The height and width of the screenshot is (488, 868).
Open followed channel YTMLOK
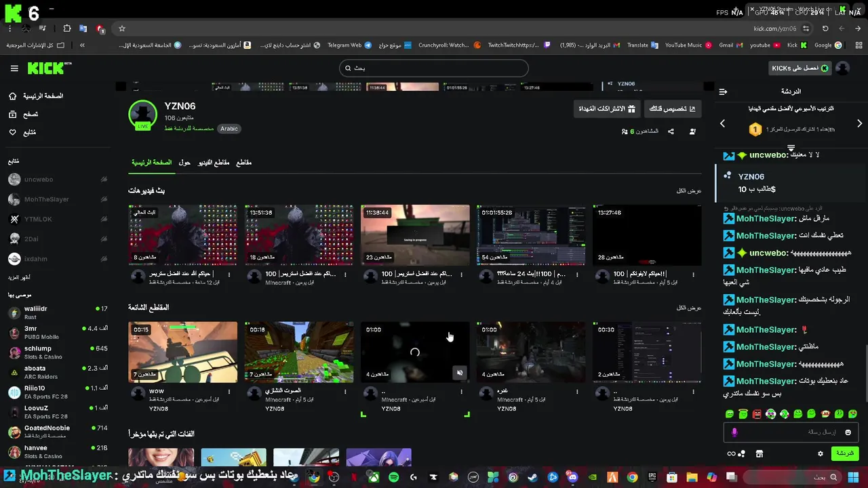point(58,219)
